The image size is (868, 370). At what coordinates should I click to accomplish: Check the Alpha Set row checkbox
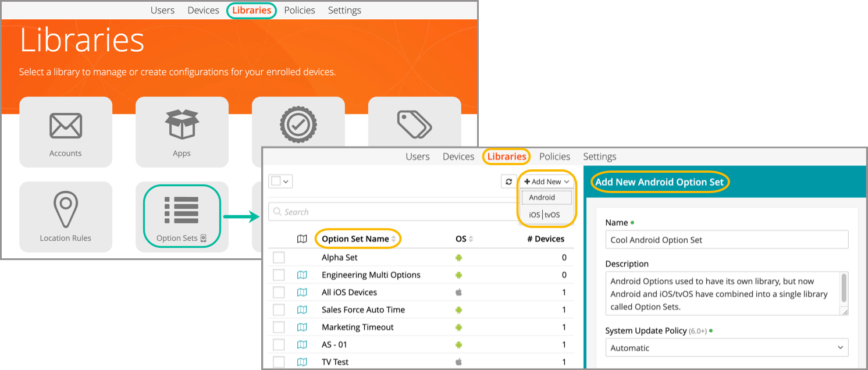[279, 257]
